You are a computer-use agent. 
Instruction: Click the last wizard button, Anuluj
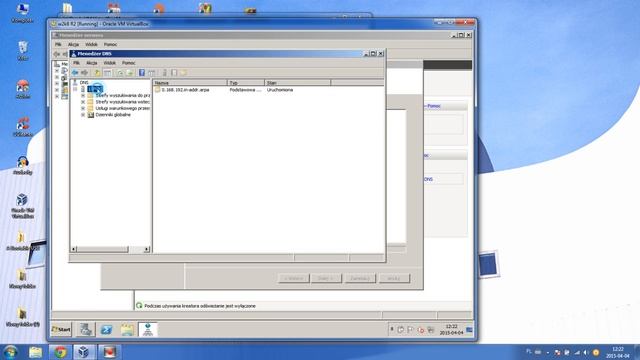pyautogui.click(x=394, y=278)
